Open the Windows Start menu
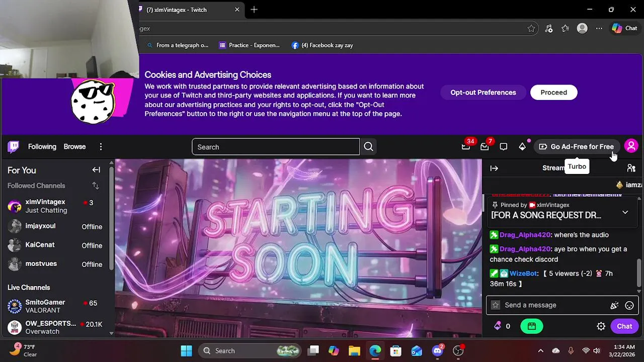This screenshot has width=644, height=362. click(186, 351)
